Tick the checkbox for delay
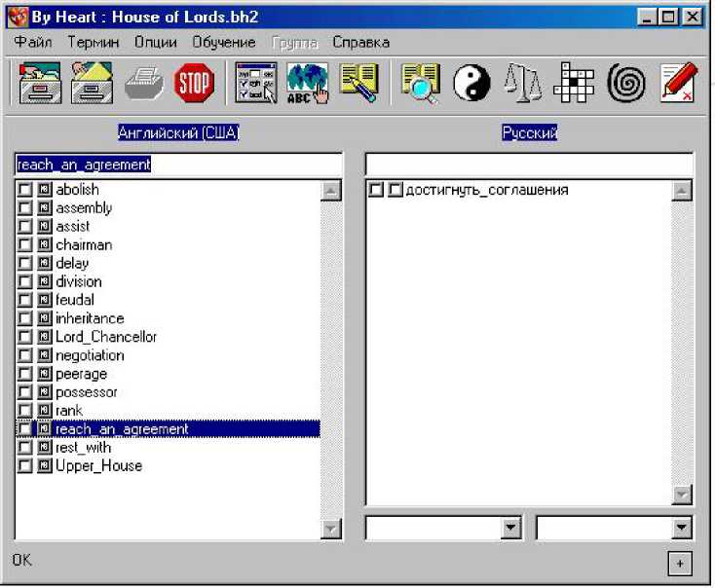 click(x=24, y=263)
